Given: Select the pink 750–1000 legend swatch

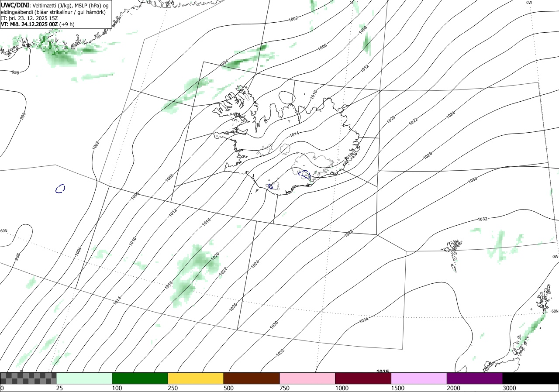Looking at the screenshot, I should click(x=307, y=378).
